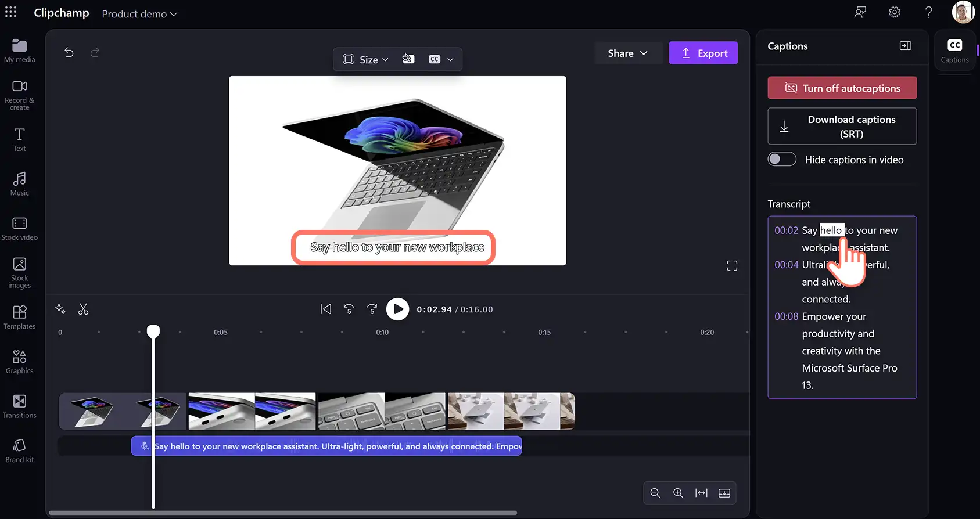The width and height of the screenshot is (980, 519).
Task: Select the word 'hello' in transcript
Action: point(831,230)
